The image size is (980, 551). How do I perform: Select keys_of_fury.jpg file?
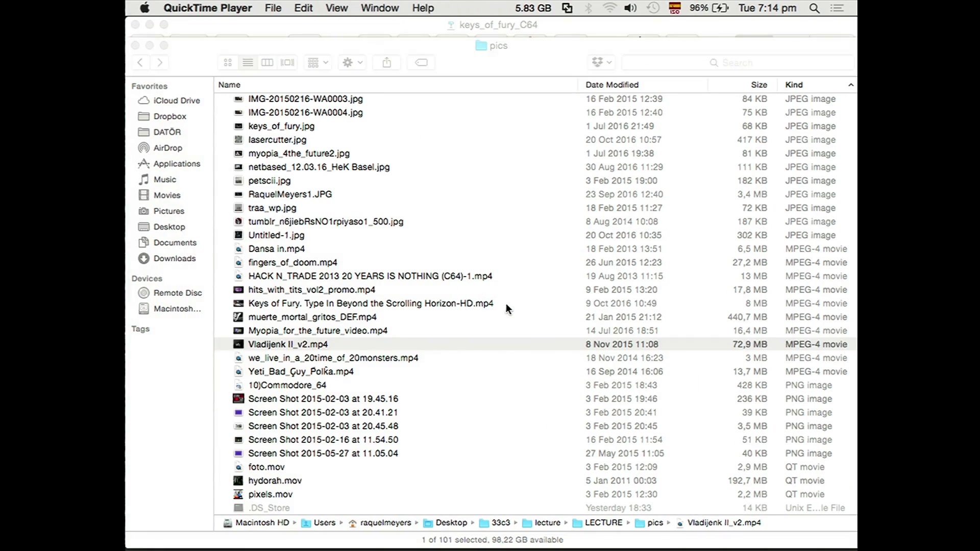pyautogui.click(x=281, y=126)
